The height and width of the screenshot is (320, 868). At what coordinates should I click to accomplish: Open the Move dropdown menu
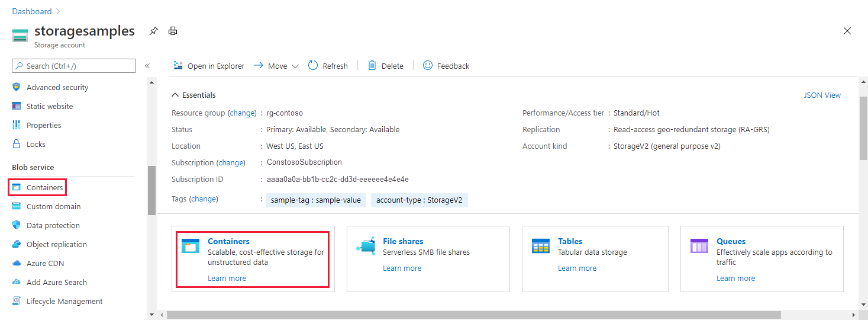(295, 66)
